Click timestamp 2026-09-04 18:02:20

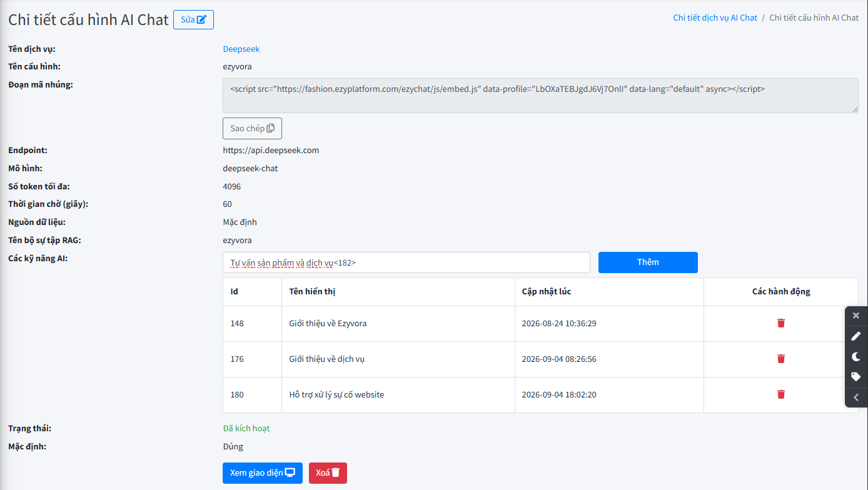click(559, 395)
